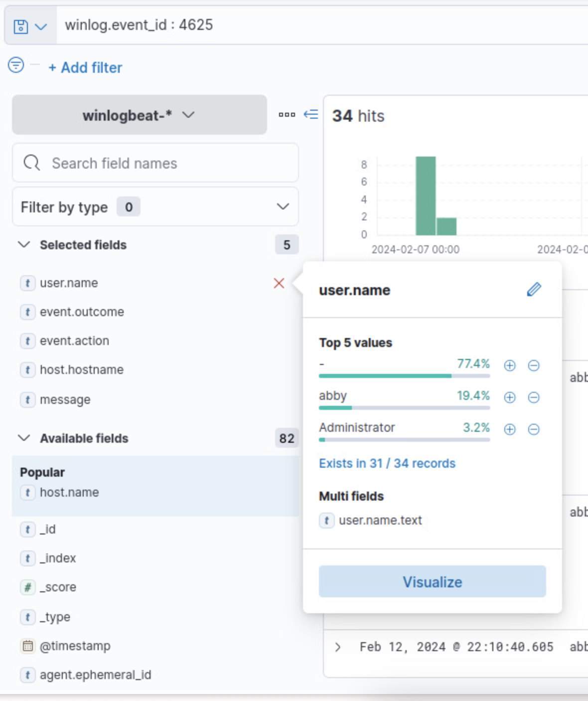Open the saved query menu icon
Image resolution: width=588 pixels, height=701 pixels.
point(30,26)
